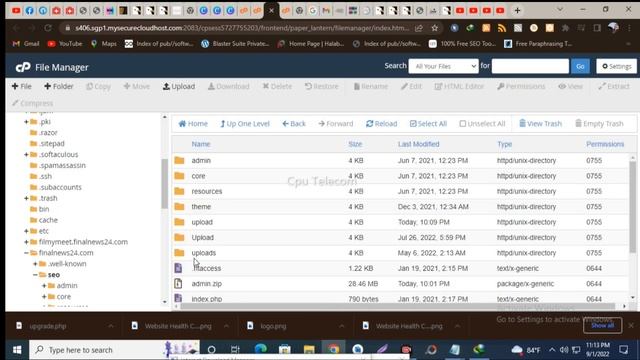Click the Edit toolbar item
640x360 pixels.
(411, 86)
